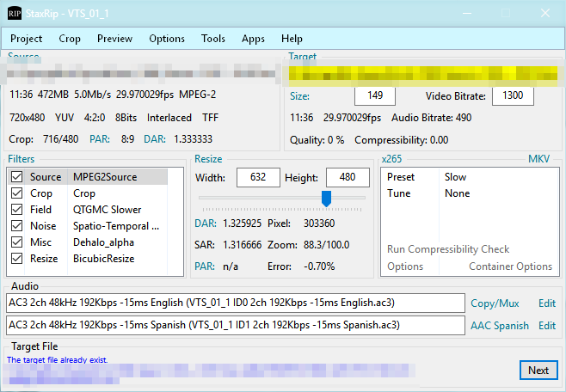Viewport: 566px width, 392px height.
Task: Click the Next button
Action: pos(538,371)
